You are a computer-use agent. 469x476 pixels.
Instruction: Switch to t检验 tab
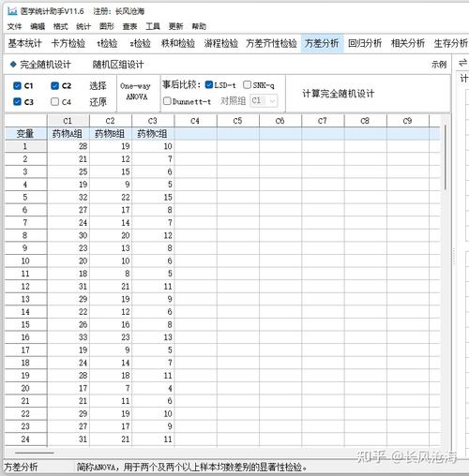coord(107,43)
